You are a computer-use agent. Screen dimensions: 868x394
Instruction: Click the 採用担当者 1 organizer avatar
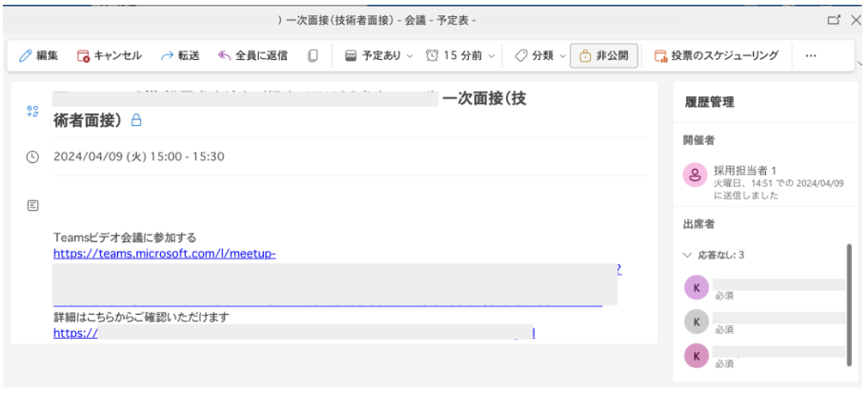point(696,175)
